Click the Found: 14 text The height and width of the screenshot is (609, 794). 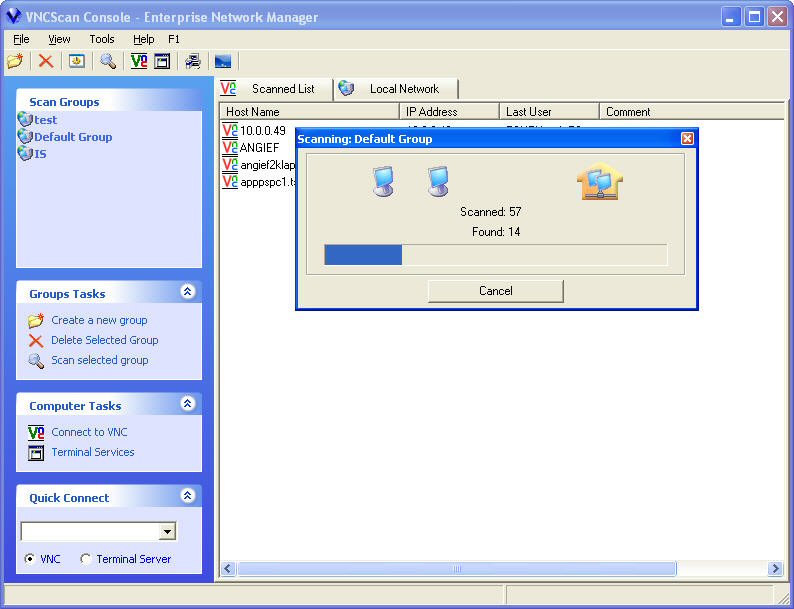[496, 232]
